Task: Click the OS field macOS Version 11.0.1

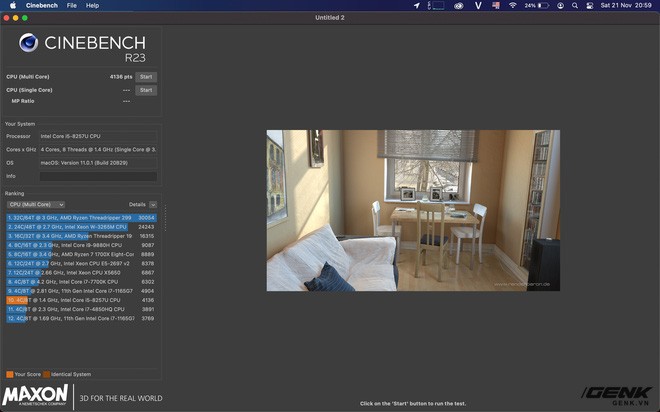Action: (98, 163)
